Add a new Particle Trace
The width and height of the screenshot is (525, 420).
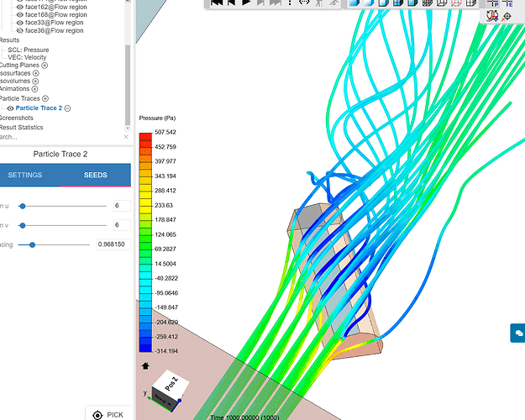[47, 99]
